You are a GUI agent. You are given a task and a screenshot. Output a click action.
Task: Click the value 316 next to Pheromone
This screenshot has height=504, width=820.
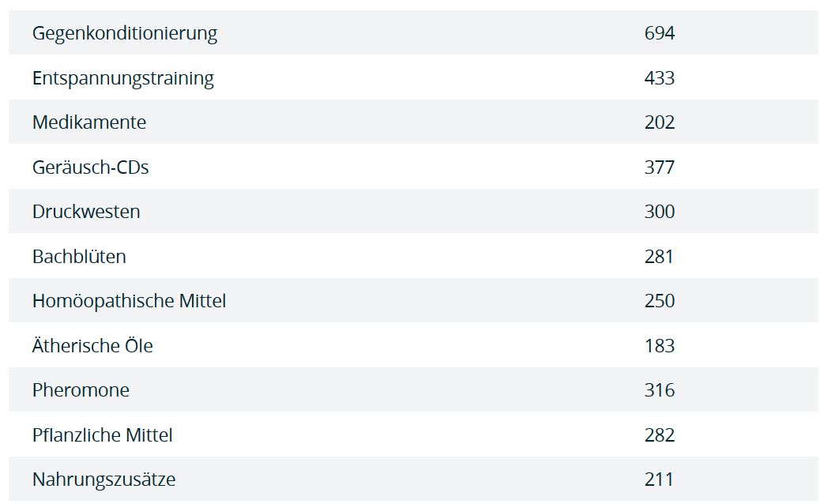tap(660, 390)
